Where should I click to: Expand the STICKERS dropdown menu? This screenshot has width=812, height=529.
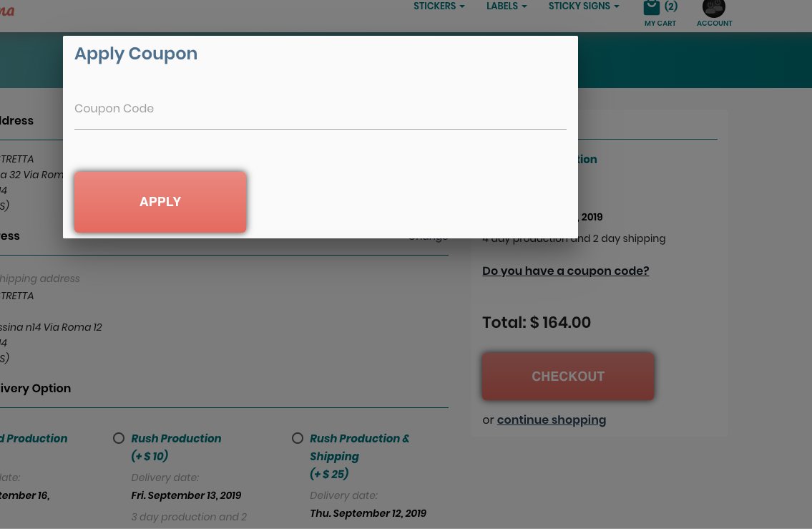click(439, 6)
